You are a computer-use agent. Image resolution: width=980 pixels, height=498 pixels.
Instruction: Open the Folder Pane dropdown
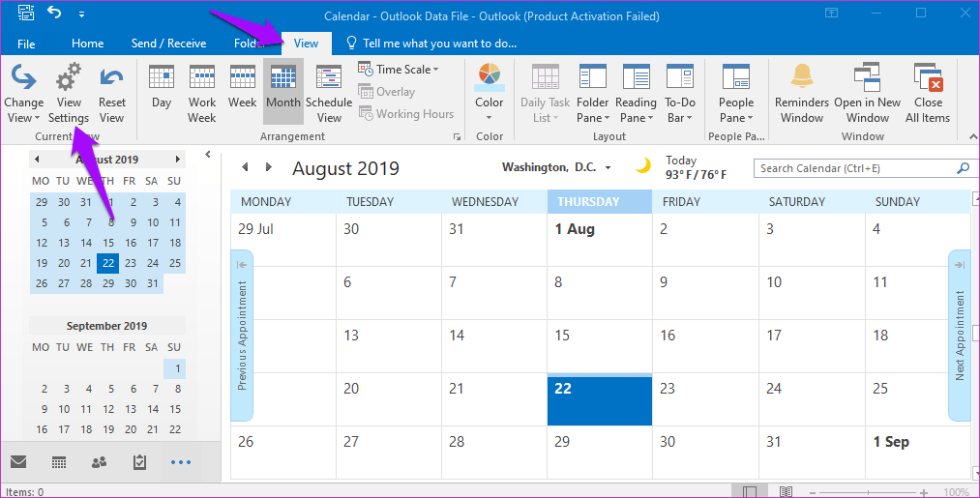pyautogui.click(x=592, y=93)
